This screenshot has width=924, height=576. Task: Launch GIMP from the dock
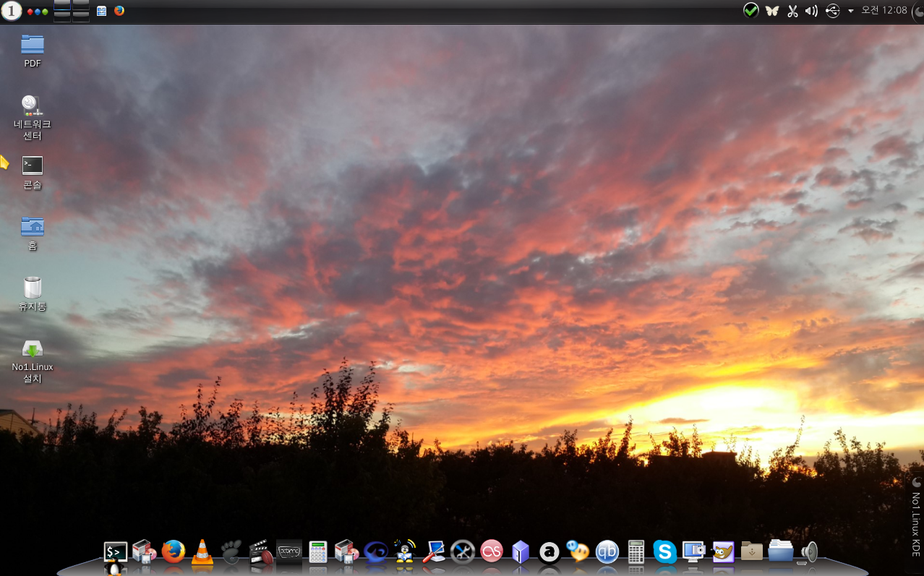[722, 551]
